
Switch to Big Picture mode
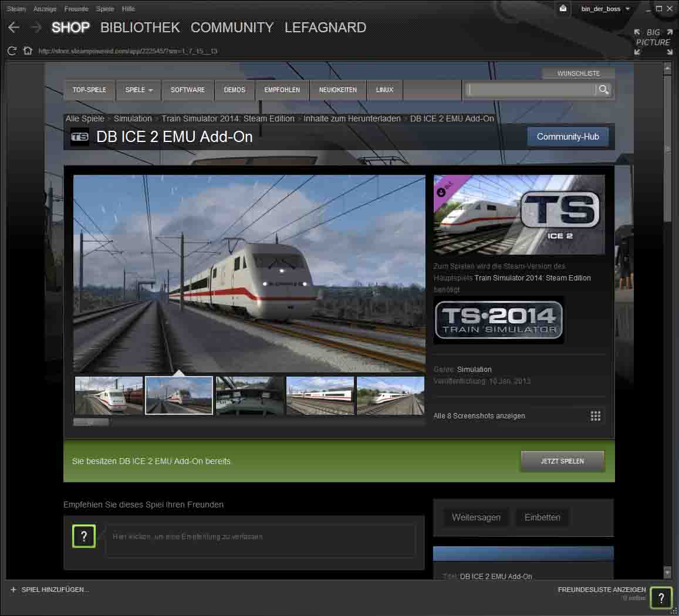click(x=653, y=42)
